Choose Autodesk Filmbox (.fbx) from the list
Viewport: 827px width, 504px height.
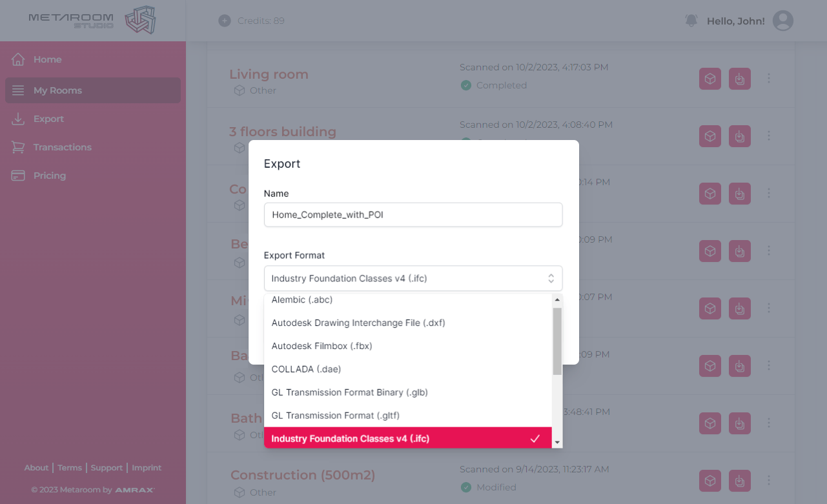[x=322, y=345]
